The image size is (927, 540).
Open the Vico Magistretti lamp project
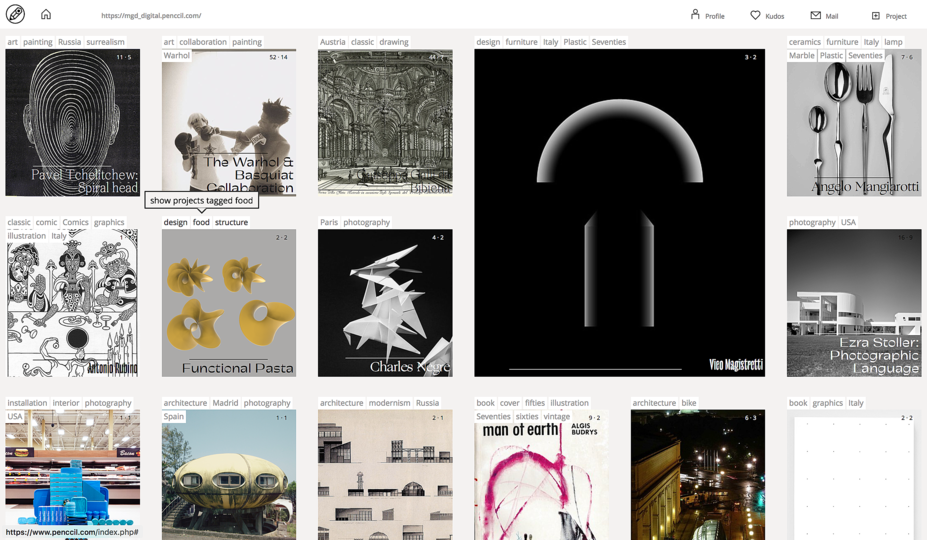coord(619,213)
